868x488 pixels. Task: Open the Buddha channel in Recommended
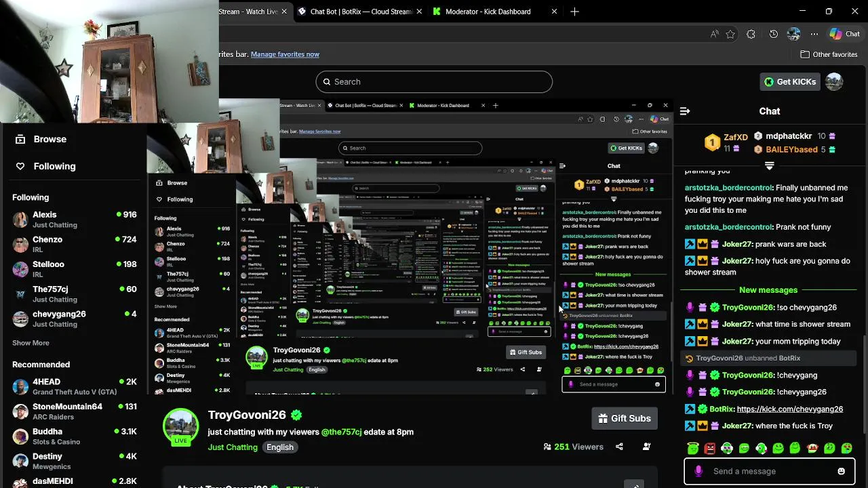point(75,436)
